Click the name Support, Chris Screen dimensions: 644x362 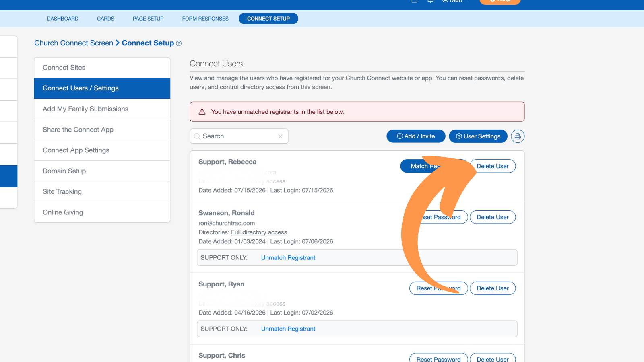[222, 356]
